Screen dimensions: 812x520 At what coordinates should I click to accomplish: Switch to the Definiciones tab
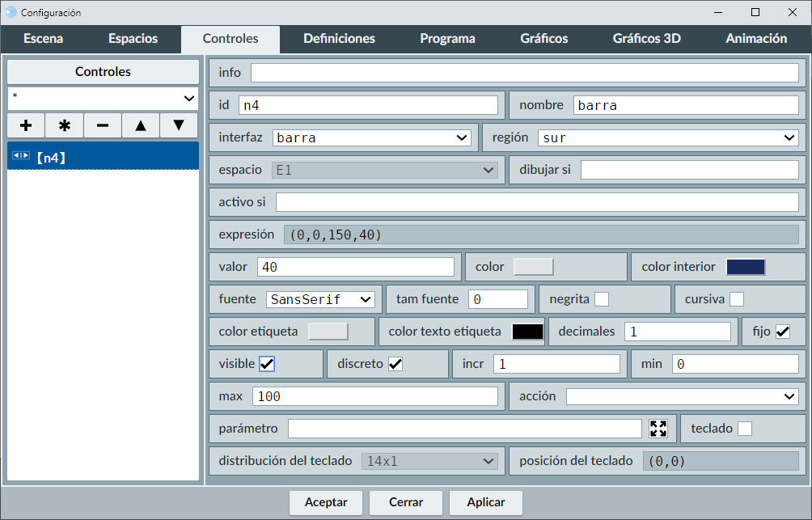coord(339,39)
